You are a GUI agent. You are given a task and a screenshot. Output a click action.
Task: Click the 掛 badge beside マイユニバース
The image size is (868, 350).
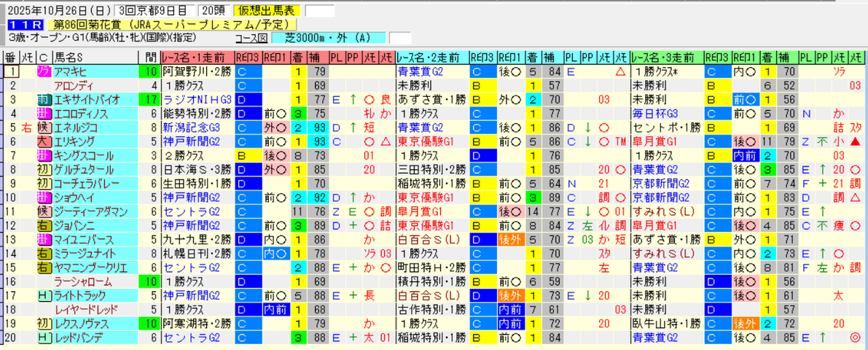point(43,239)
